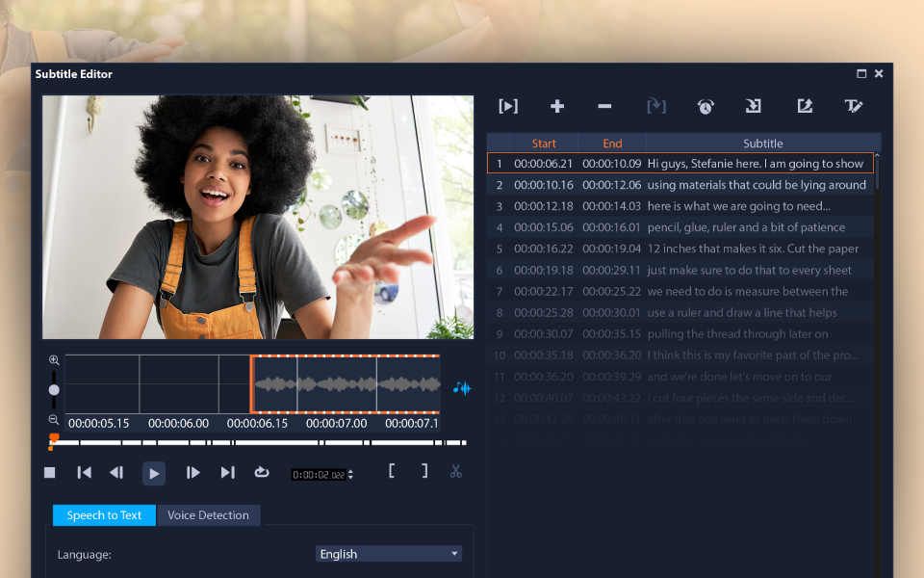Screen dimensions: 924x578
Task: Add a new subtitle with the plus icon
Action: point(556,106)
